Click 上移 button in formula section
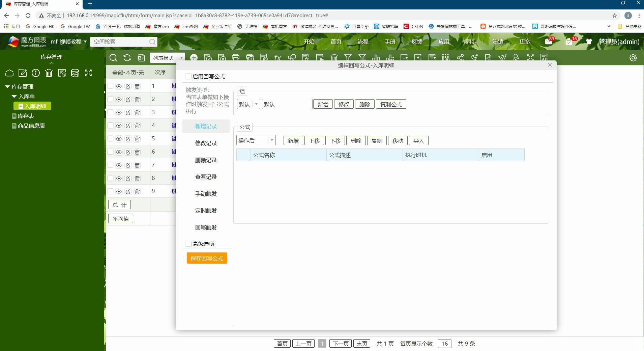The height and width of the screenshot is (351, 644). pyautogui.click(x=314, y=141)
